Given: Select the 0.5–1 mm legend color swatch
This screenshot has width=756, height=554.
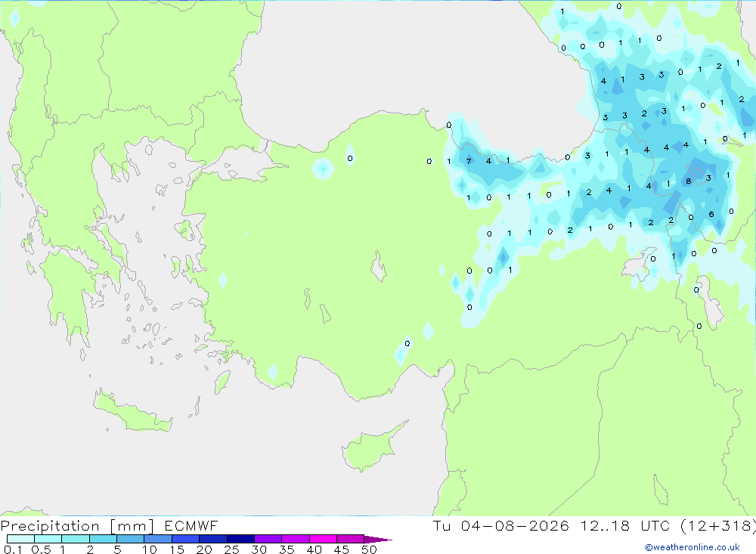Looking at the screenshot, I should pyautogui.click(x=48, y=539).
